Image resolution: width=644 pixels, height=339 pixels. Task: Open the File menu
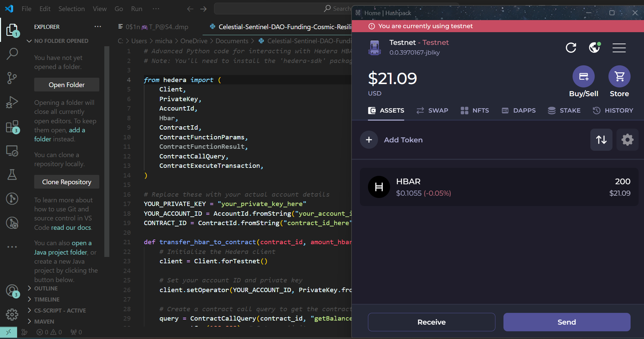click(x=26, y=9)
